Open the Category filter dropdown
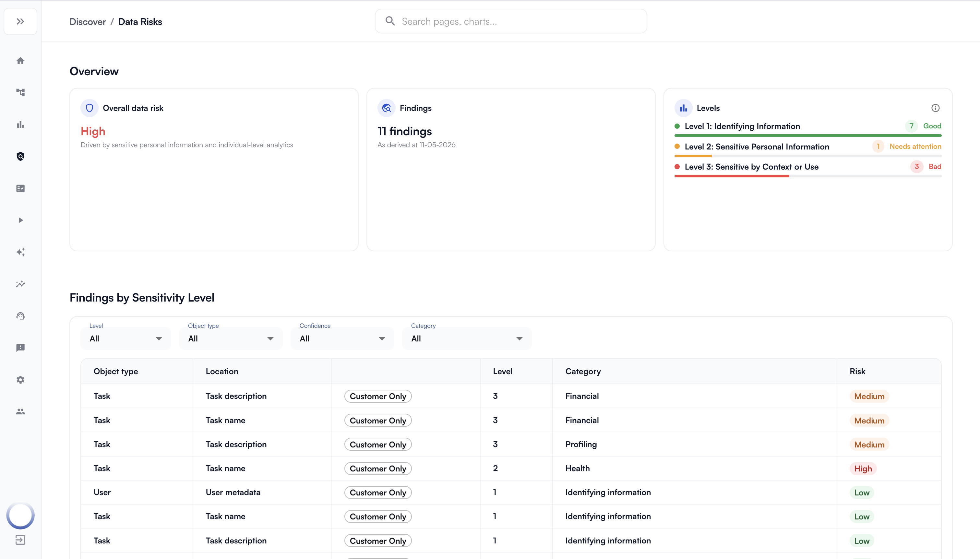980x559 pixels. point(467,338)
